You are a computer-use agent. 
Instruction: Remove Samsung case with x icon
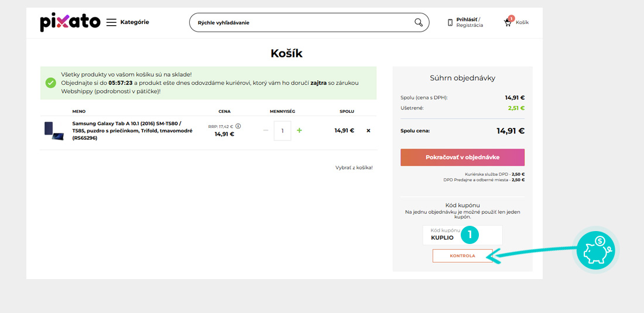click(x=368, y=130)
